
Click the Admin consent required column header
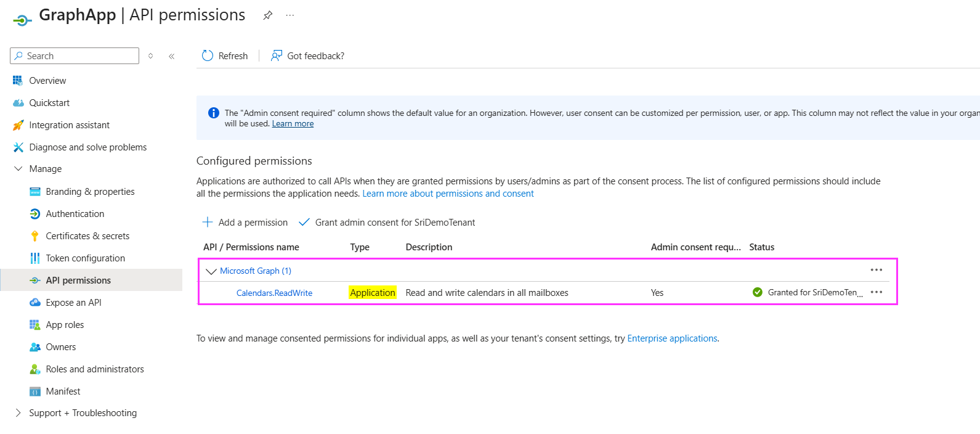(695, 247)
